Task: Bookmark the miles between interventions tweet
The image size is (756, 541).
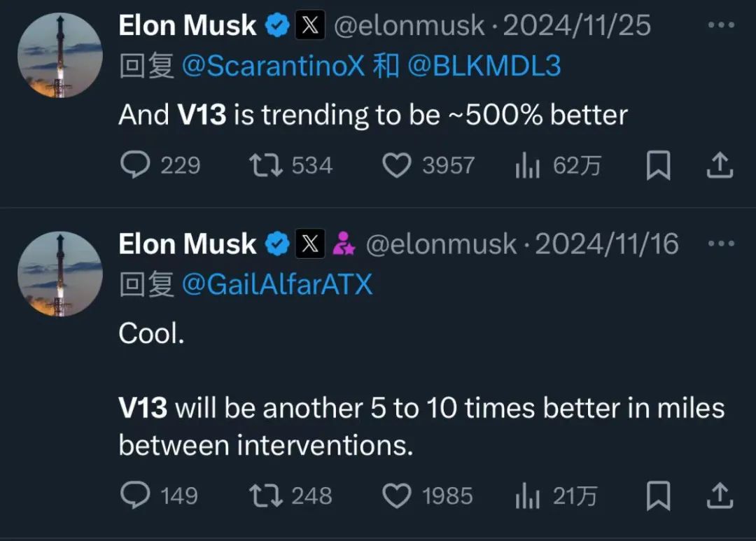Action: pos(658,496)
